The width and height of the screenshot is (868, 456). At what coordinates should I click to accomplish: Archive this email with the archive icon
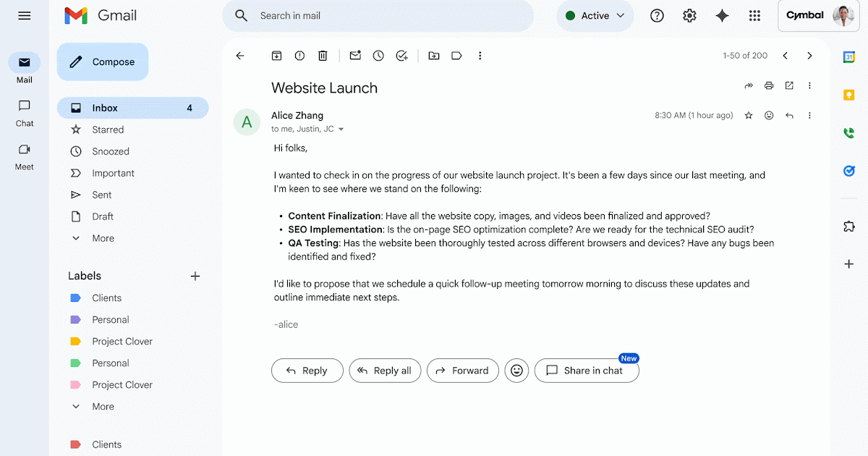click(x=276, y=56)
